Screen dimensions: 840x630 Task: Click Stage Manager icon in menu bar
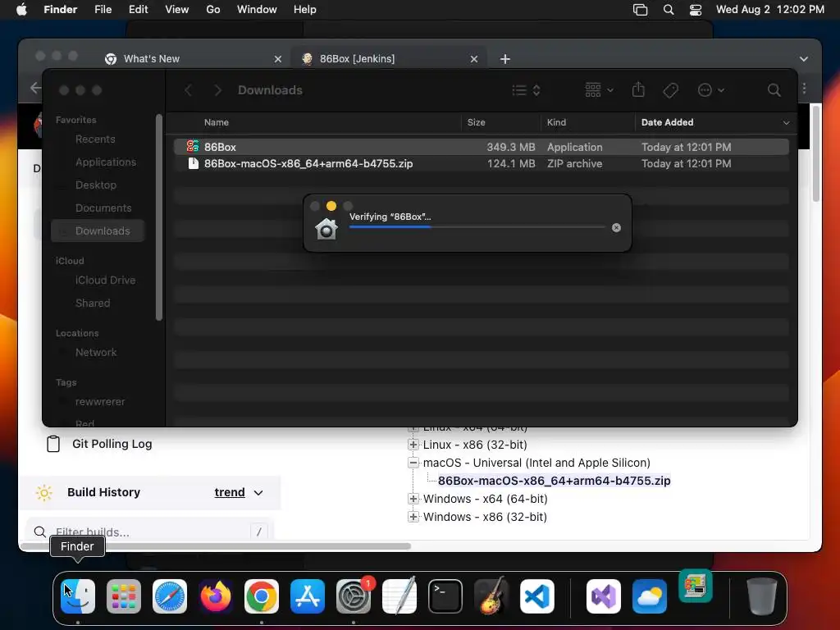click(640, 10)
